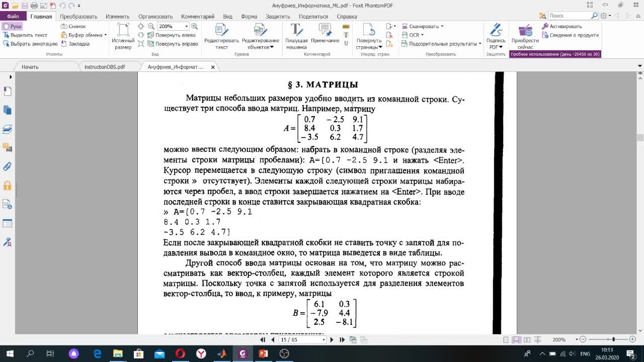Choose the Выделить текст tool

25,35
